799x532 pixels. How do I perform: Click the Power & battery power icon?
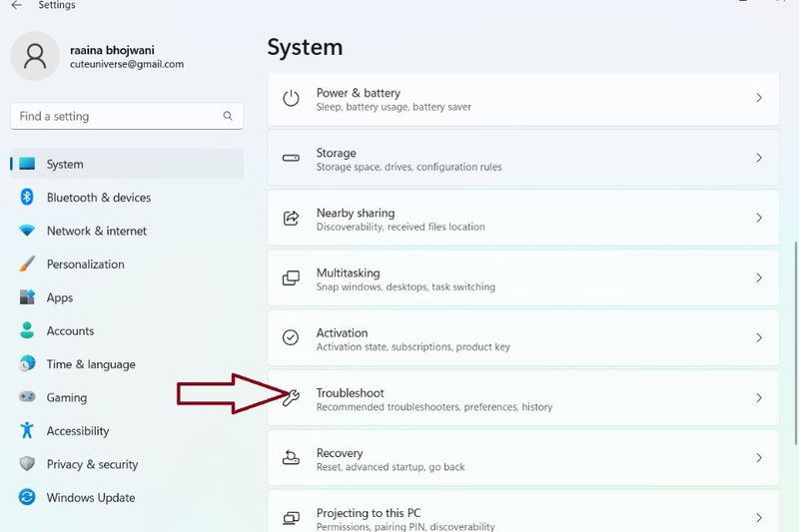(x=291, y=98)
